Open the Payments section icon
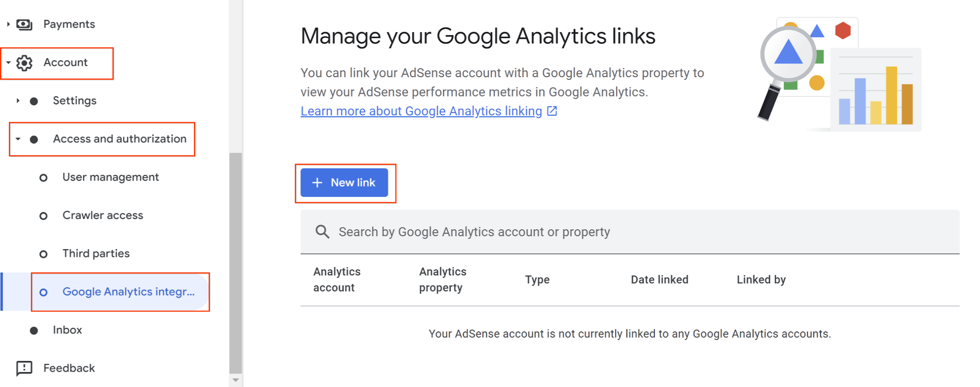The width and height of the screenshot is (980, 387). click(24, 24)
